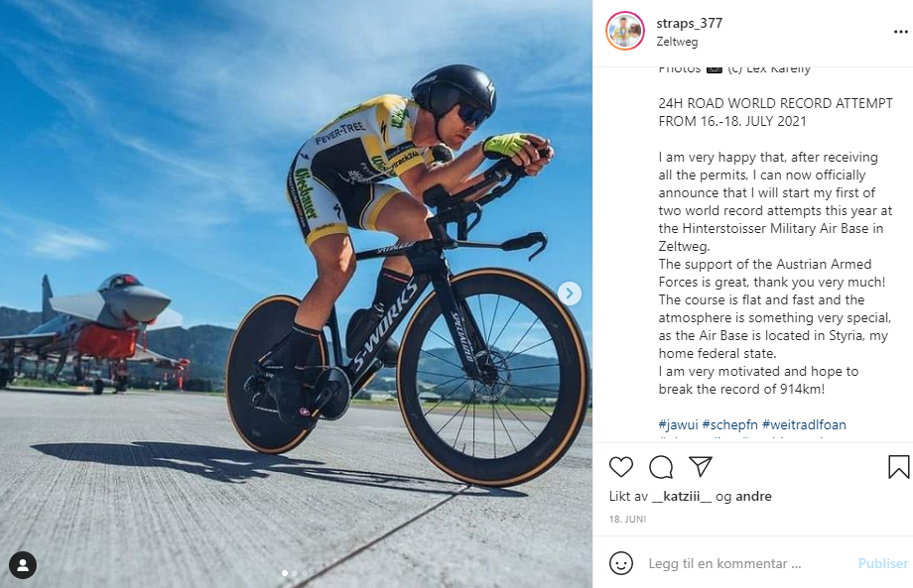Go to next photo with arrow
The image size is (913, 588).
570,293
